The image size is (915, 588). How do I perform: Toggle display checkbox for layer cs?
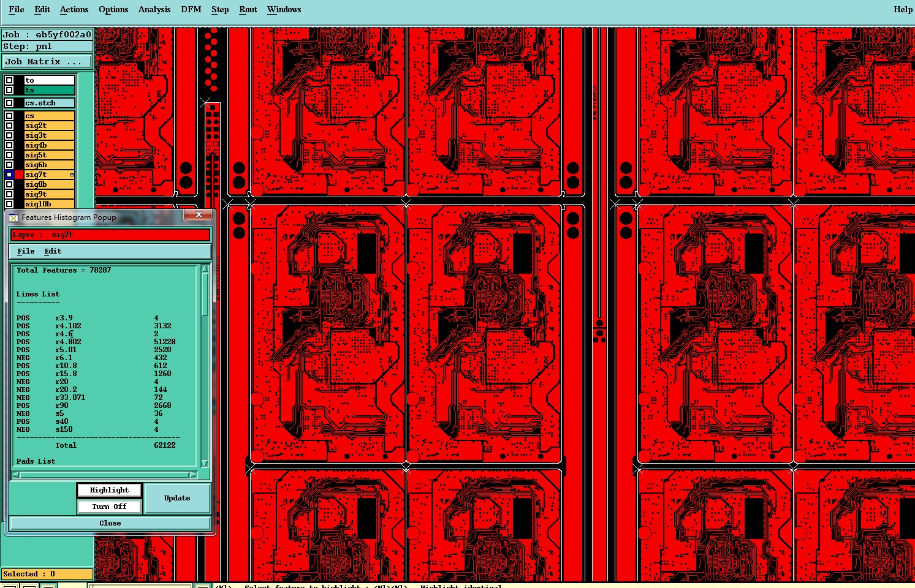point(9,116)
